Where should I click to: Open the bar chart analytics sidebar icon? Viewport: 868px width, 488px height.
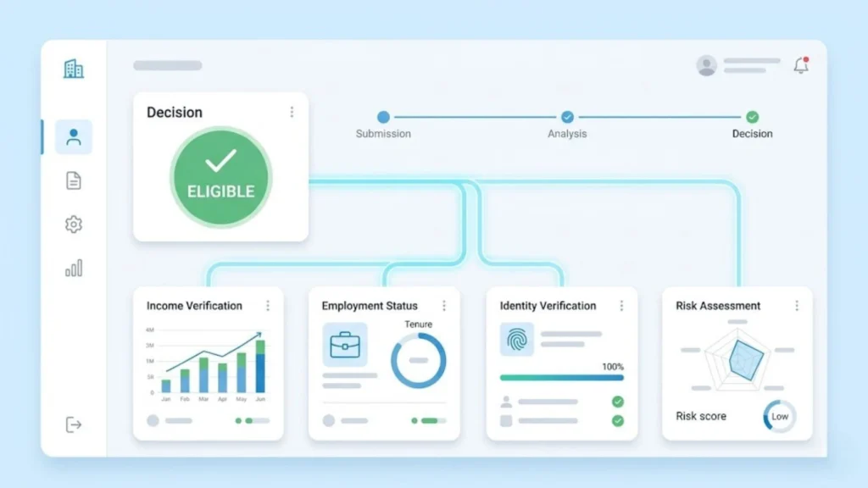[74, 269]
